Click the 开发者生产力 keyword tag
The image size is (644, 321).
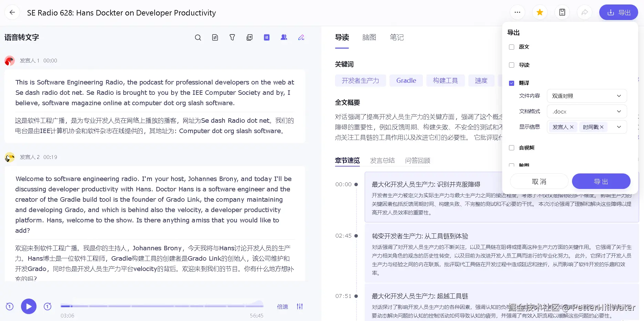click(360, 81)
